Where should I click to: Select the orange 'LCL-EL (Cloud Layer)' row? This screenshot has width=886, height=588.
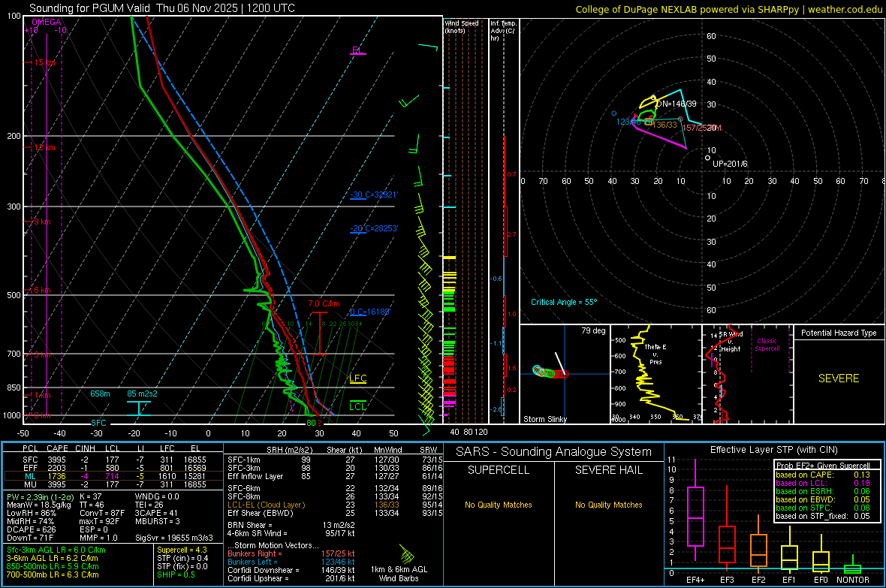(335, 505)
